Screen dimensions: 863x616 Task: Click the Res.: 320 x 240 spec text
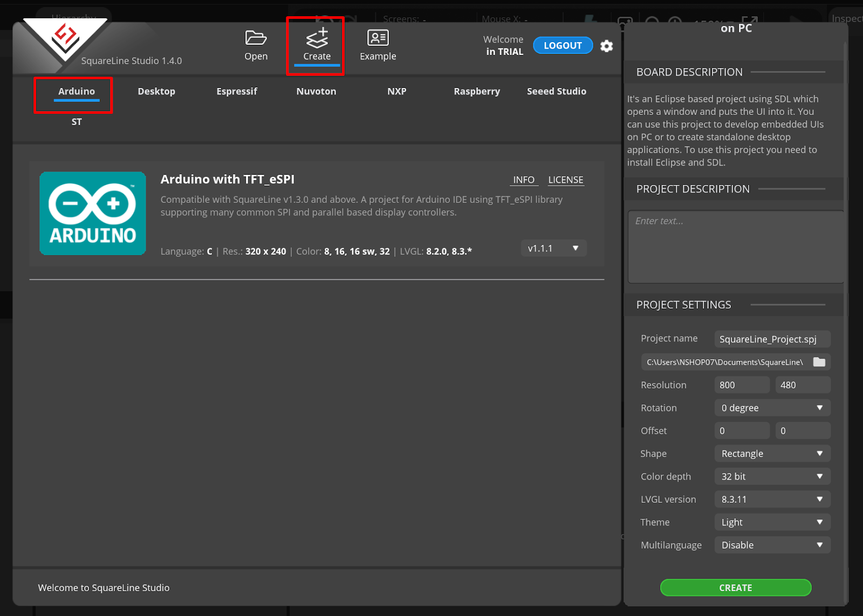point(254,251)
